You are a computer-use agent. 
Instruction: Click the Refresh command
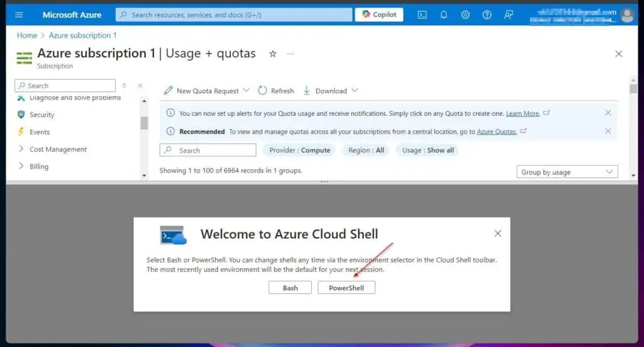pos(276,91)
